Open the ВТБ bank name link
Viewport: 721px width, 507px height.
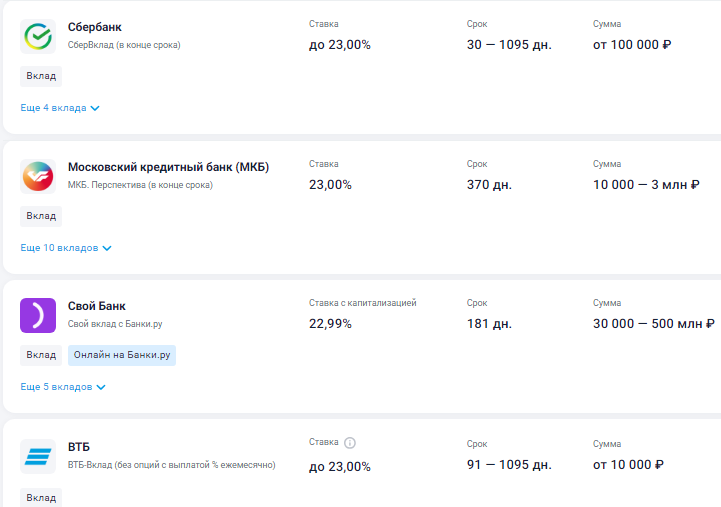click(79, 447)
